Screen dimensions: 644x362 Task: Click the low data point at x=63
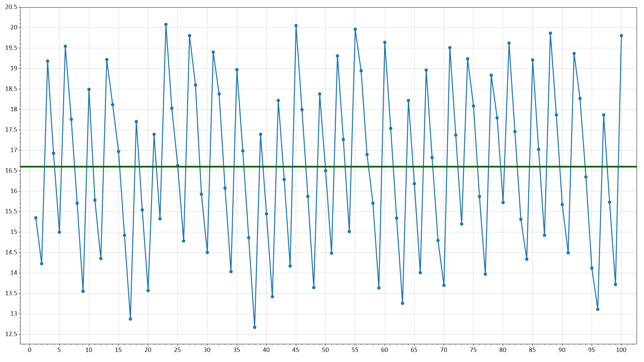coord(402,303)
